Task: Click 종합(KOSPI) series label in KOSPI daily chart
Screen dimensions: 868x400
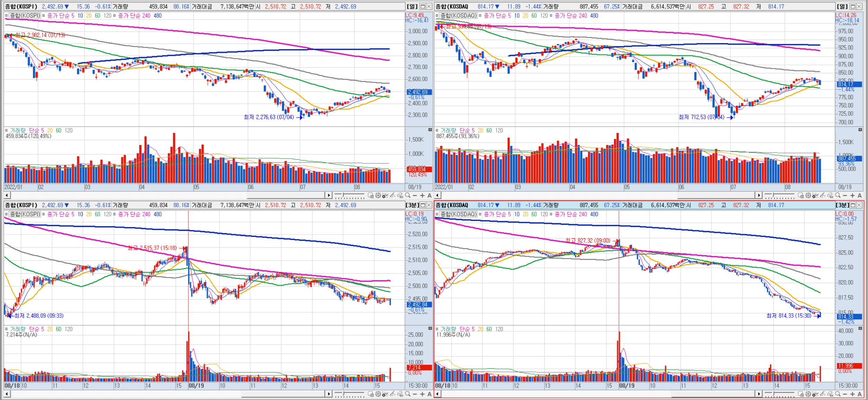Action: pos(25,16)
